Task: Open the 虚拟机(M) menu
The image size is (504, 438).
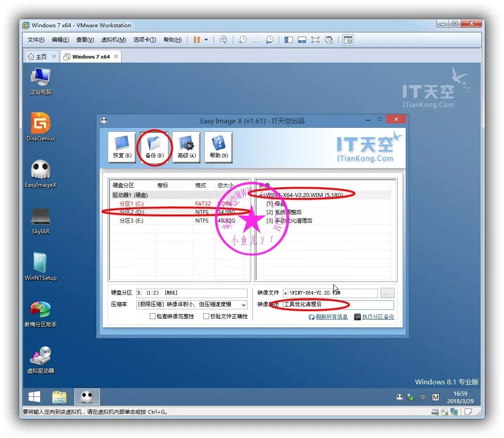Action: coord(113,40)
